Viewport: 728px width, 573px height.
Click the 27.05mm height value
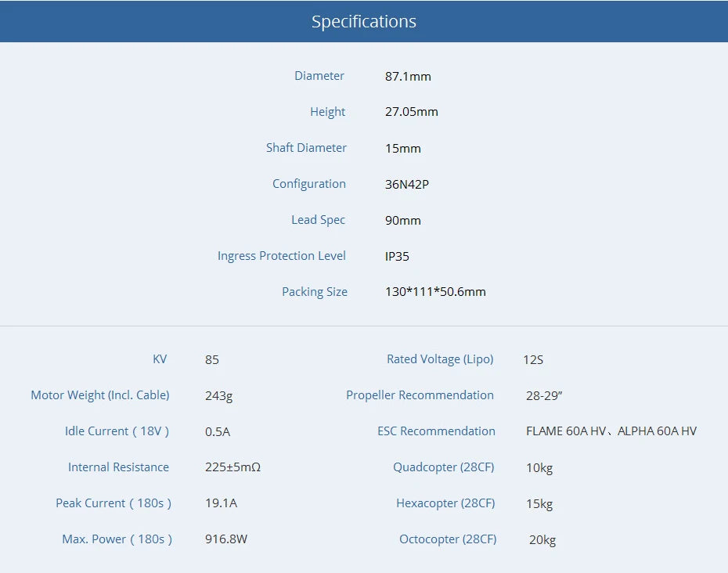coord(410,111)
